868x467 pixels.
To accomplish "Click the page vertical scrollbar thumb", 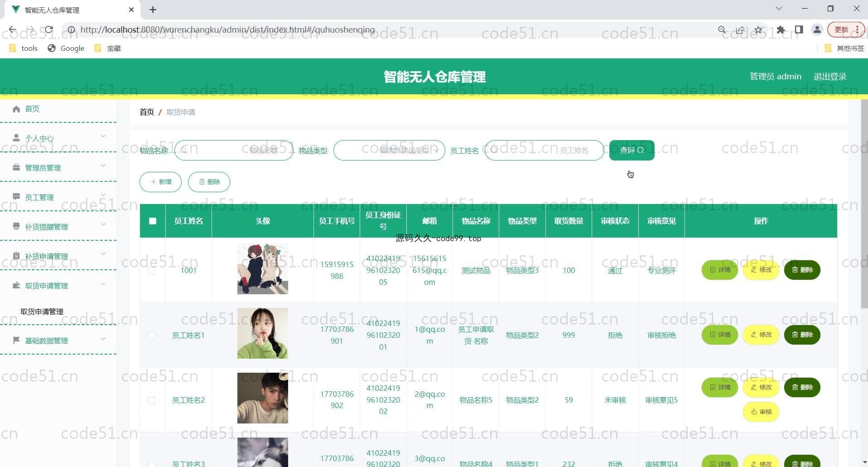I will coord(864,204).
